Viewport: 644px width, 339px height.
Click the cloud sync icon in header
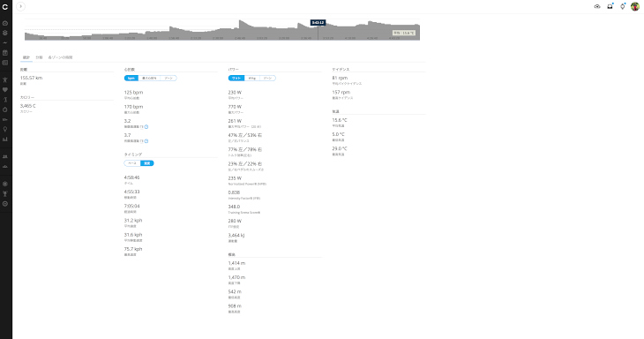coord(597,6)
